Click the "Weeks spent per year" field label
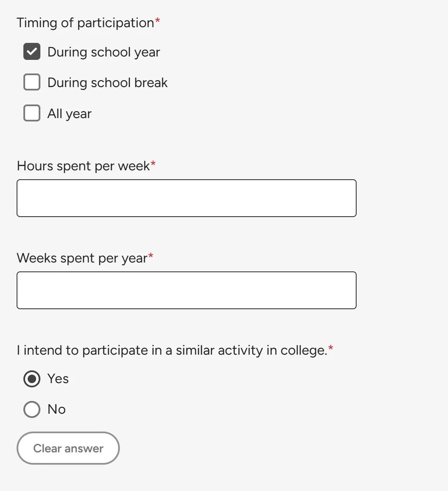 [82, 258]
